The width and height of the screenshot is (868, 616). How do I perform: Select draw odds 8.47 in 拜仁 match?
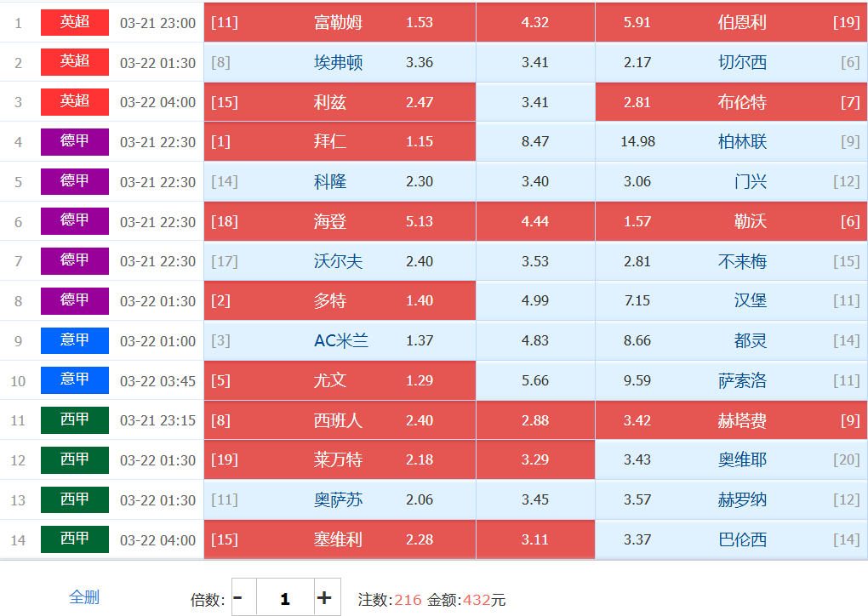(534, 141)
